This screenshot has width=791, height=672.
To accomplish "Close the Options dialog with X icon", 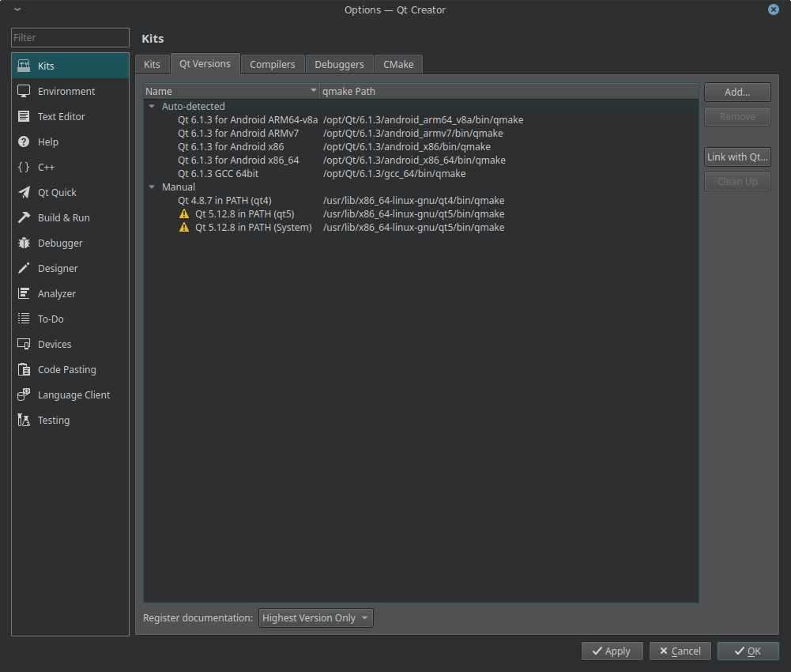I will click(x=774, y=9).
